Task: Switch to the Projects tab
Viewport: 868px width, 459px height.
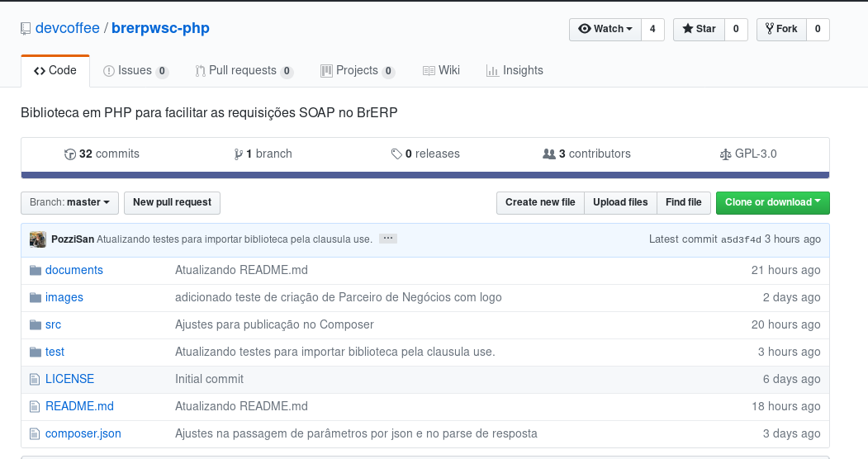Action: pyautogui.click(x=358, y=71)
